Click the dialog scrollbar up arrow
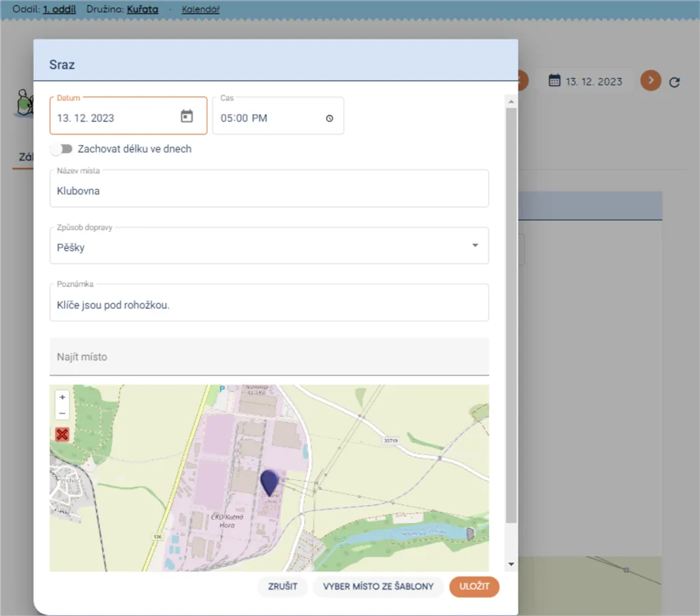 point(511,102)
